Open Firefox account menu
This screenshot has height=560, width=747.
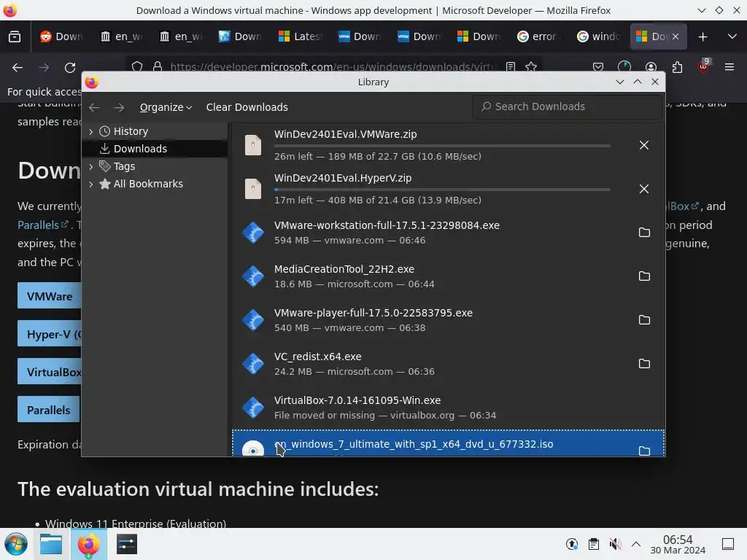[651, 67]
